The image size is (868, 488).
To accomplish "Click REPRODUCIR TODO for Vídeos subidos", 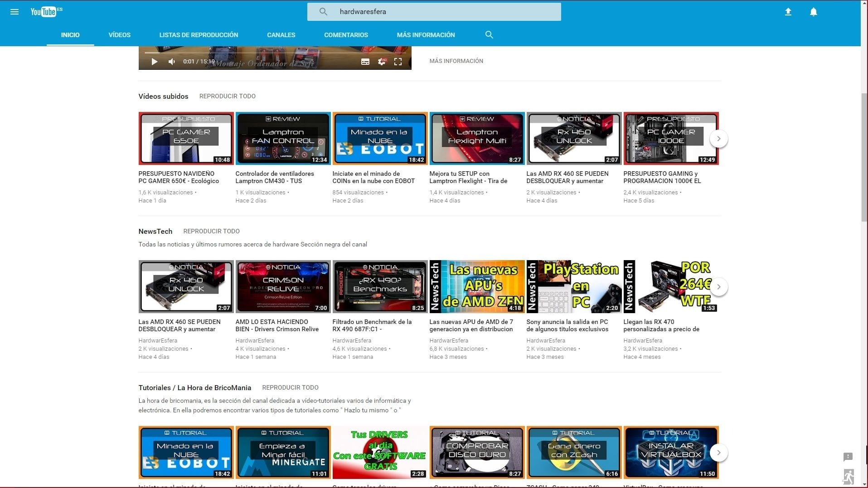I will pyautogui.click(x=227, y=96).
